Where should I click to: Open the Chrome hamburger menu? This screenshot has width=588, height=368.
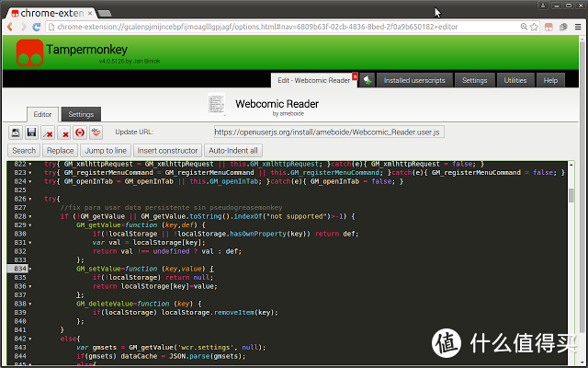(578, 27)
